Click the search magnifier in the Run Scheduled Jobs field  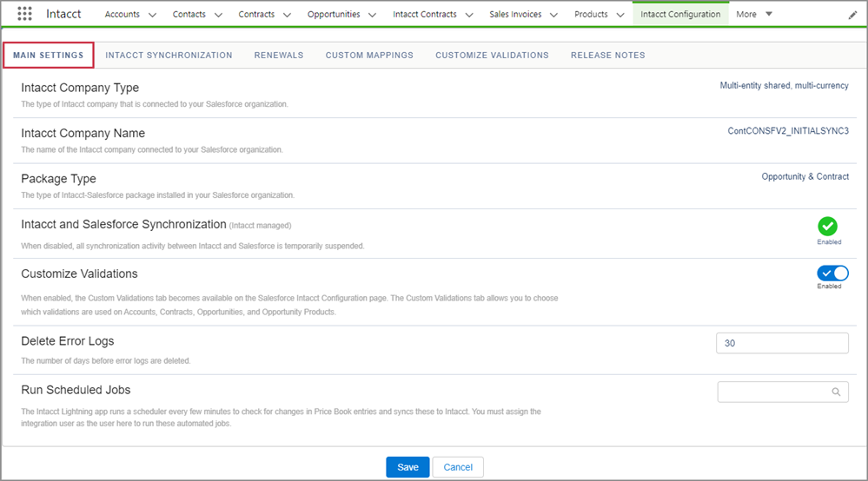836,392
